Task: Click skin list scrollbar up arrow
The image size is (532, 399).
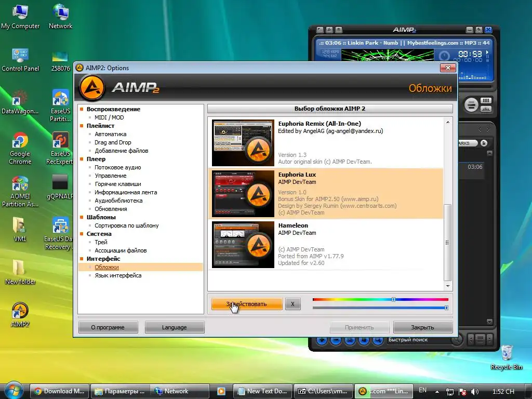Action: 448,122
